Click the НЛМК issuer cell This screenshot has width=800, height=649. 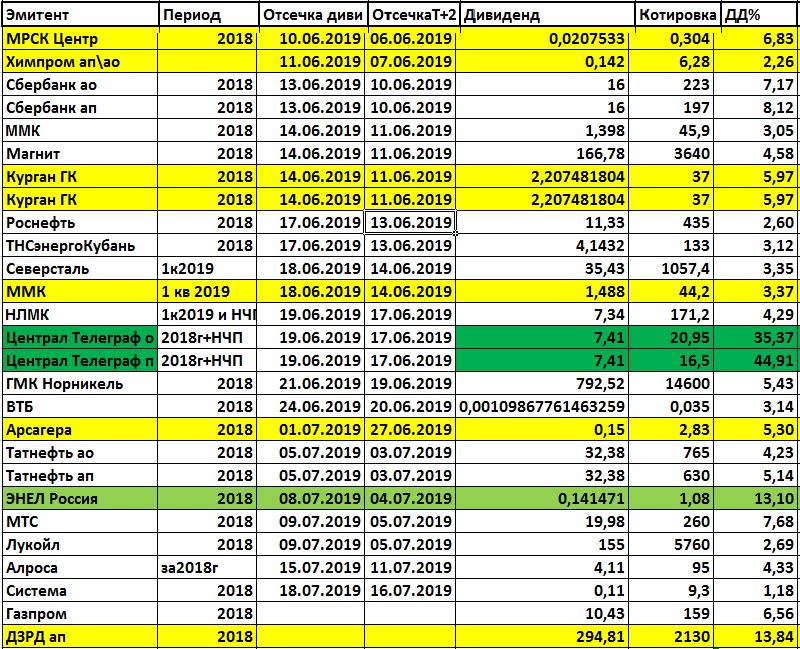pyautogui.click(x=80, y=314)
